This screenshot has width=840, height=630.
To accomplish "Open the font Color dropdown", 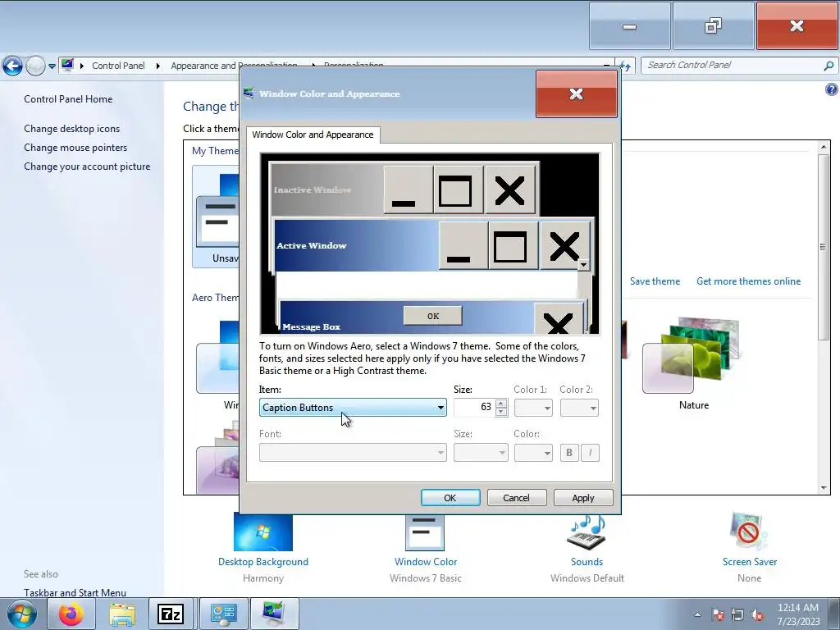I will coord(533,453).
